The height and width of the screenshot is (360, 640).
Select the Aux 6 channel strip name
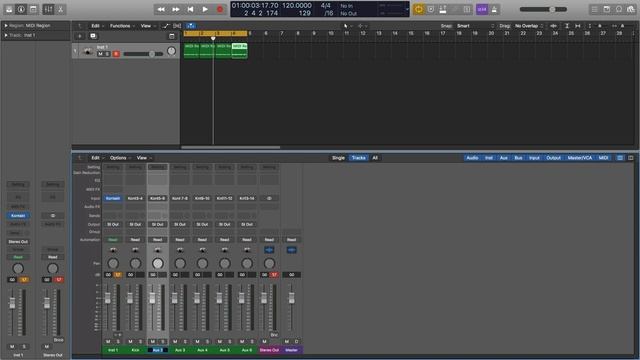[247, 350]
